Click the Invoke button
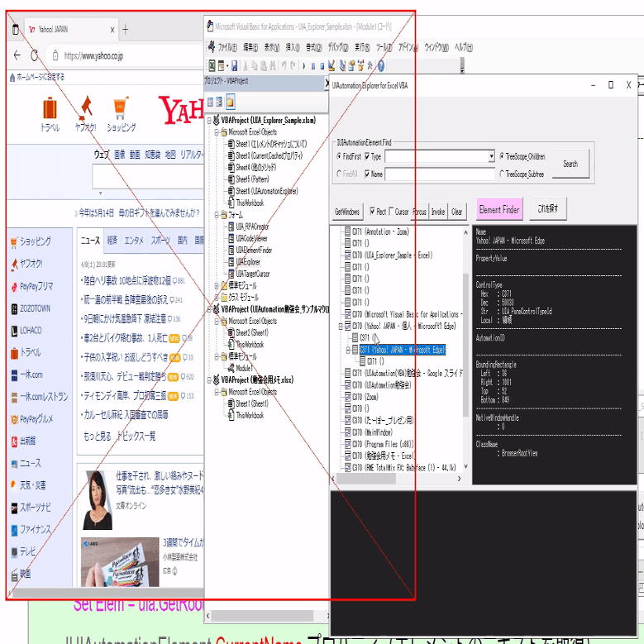Screen dimensions: 644x644 pos(438,212)
